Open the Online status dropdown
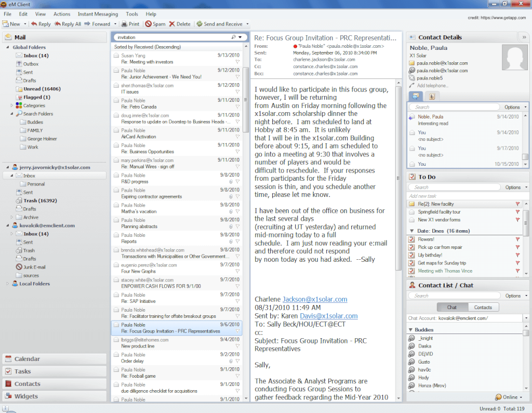 [x=521, y=397]
